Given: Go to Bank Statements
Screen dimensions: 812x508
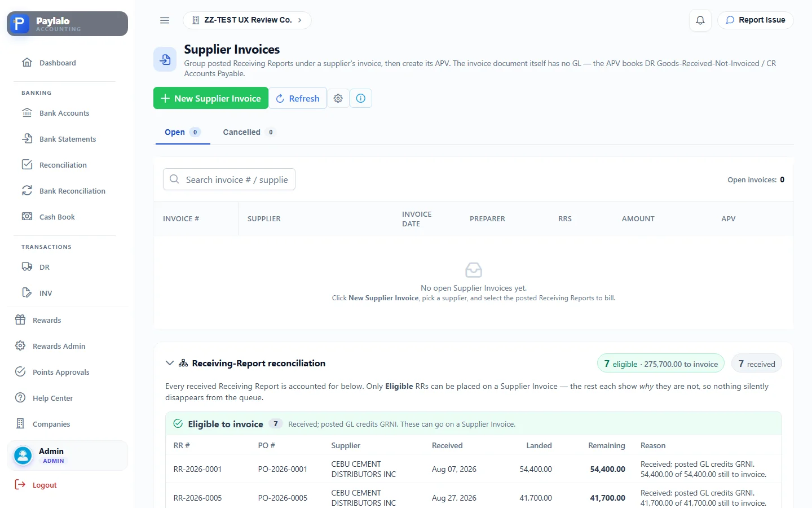Looking at the screenshot, I should (67, 139).
